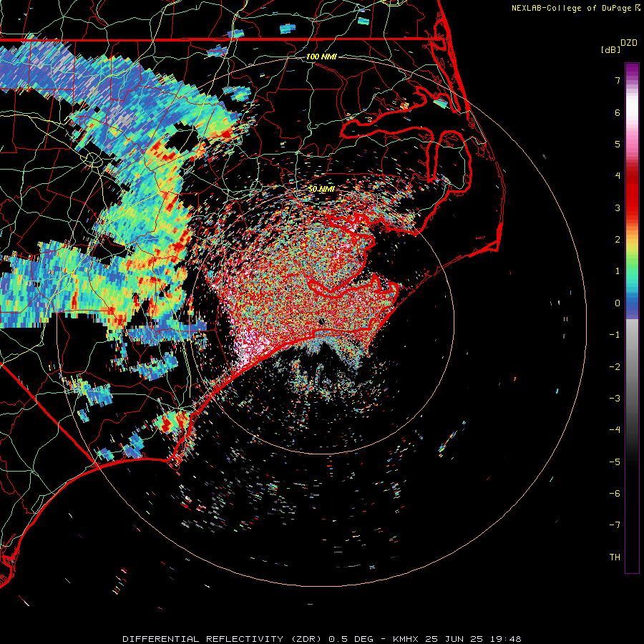The height and width of the screenshot is (644, 644).
Task: Select the -7 scale label
Action: (615, 525)
